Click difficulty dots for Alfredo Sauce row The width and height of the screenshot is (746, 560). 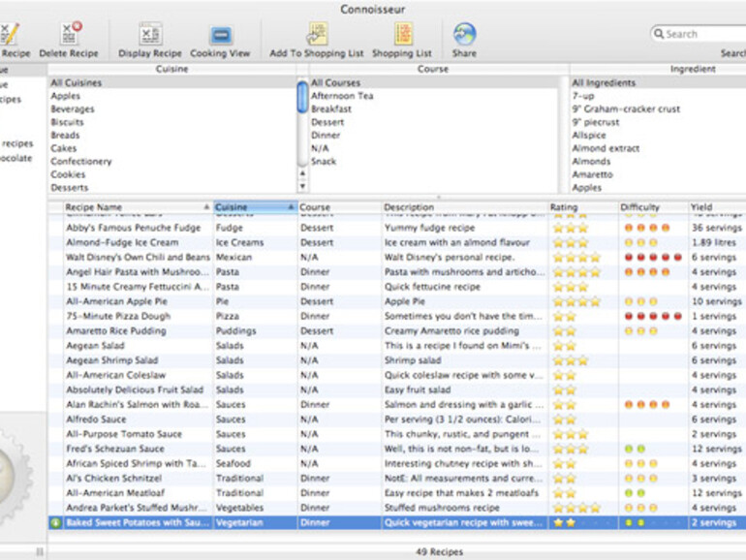click(640, 420)
